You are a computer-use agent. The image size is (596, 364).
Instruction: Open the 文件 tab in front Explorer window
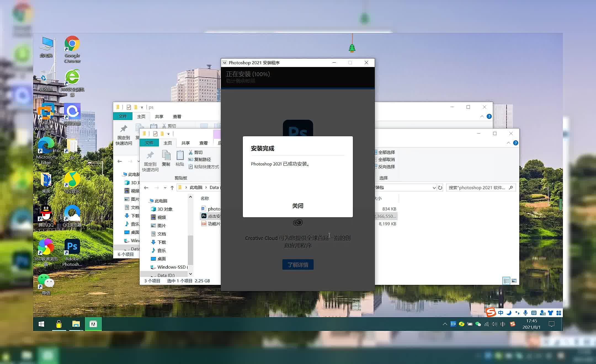coord(149,143)
